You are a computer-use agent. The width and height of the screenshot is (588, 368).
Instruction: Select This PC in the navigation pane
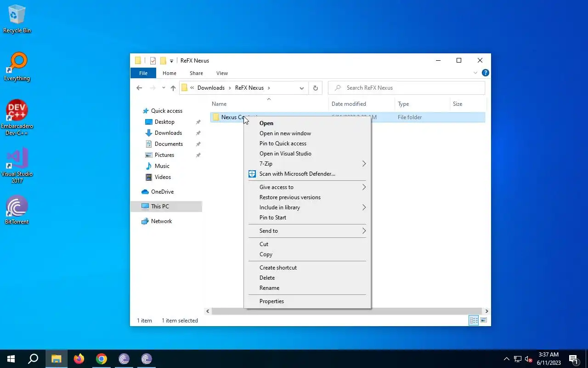click(x=166, y=207)
